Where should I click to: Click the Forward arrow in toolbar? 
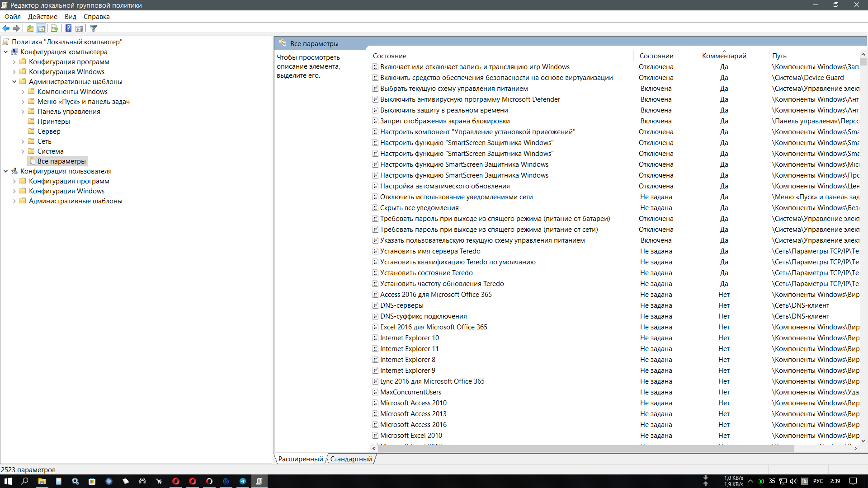click(x=16, y=28)
